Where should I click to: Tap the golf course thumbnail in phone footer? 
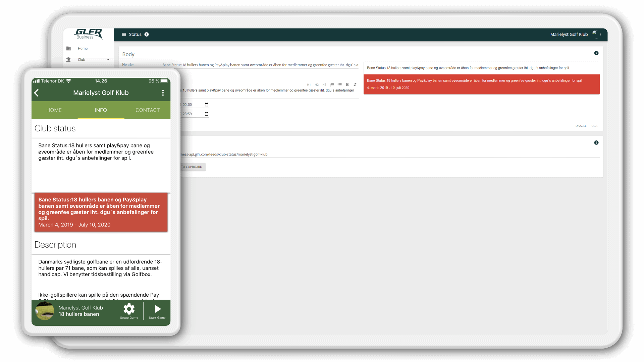45,311
